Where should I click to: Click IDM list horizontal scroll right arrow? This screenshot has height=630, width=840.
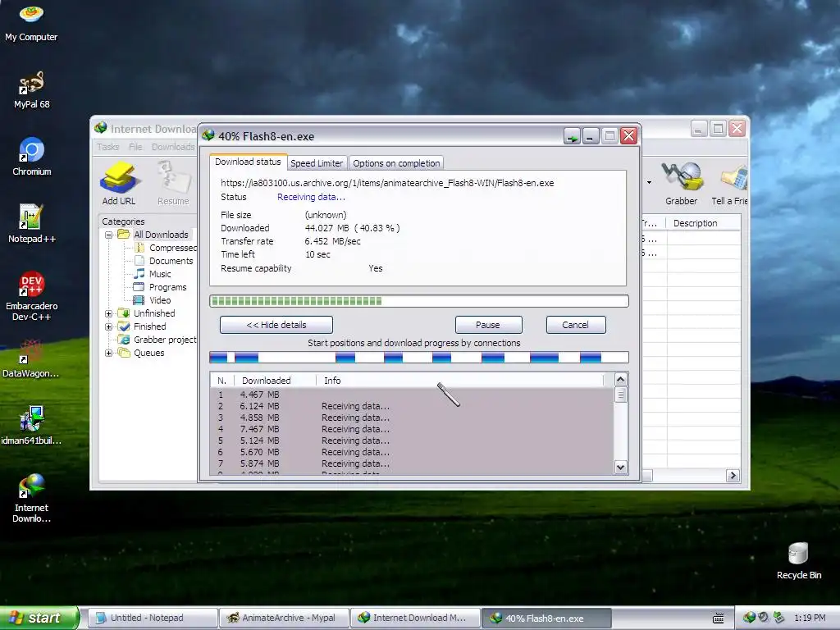[x=733, y=475]
